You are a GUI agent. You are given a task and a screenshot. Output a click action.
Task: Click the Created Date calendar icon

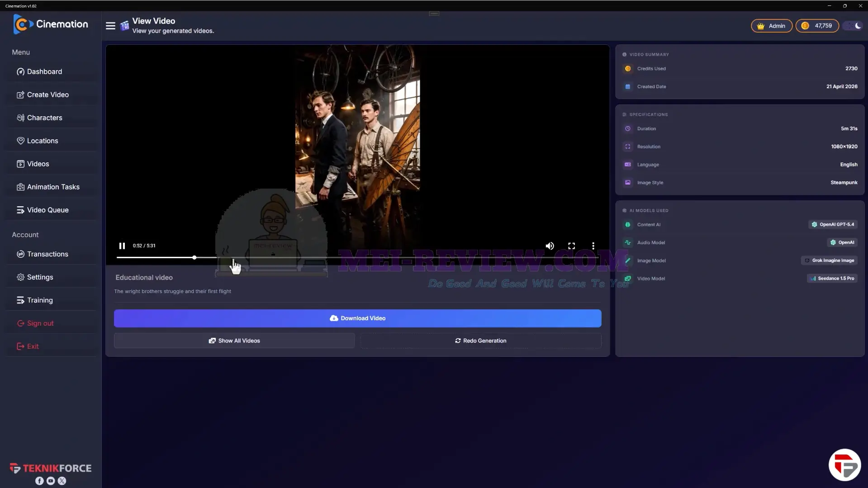[x=627, y=87]
